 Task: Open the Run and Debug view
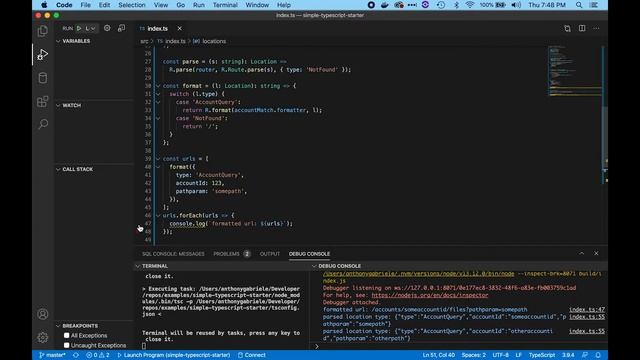click(42, 54)
